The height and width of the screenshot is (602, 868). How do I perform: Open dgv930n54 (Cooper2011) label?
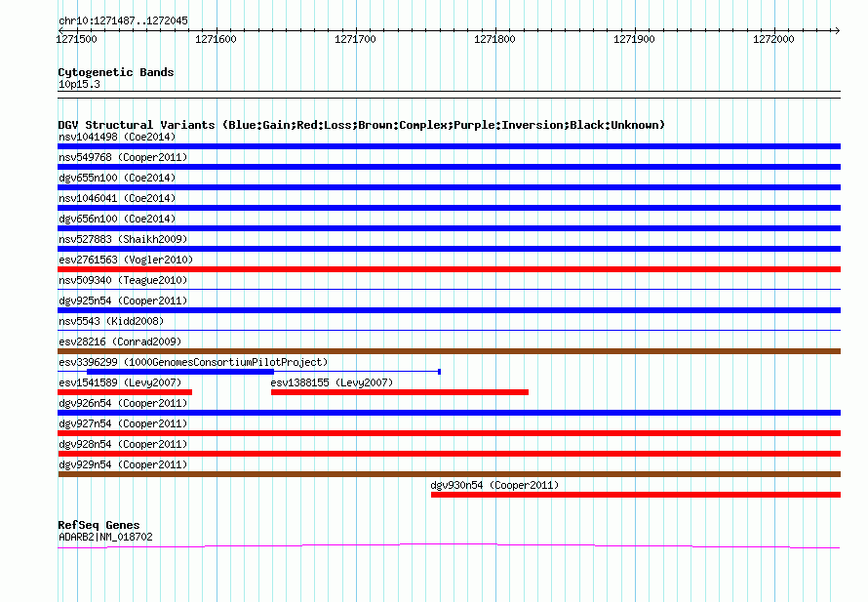(x=494, y=485)
